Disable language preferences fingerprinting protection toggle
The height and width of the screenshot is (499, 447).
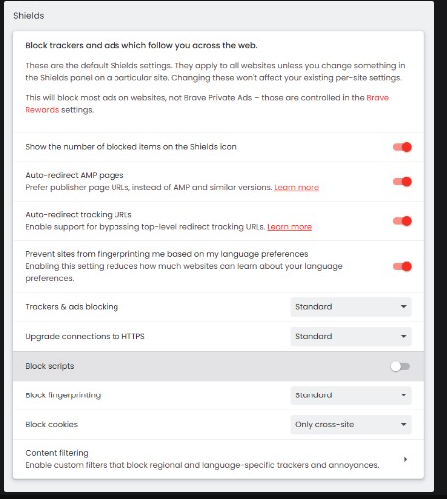[x=402, y=266]
